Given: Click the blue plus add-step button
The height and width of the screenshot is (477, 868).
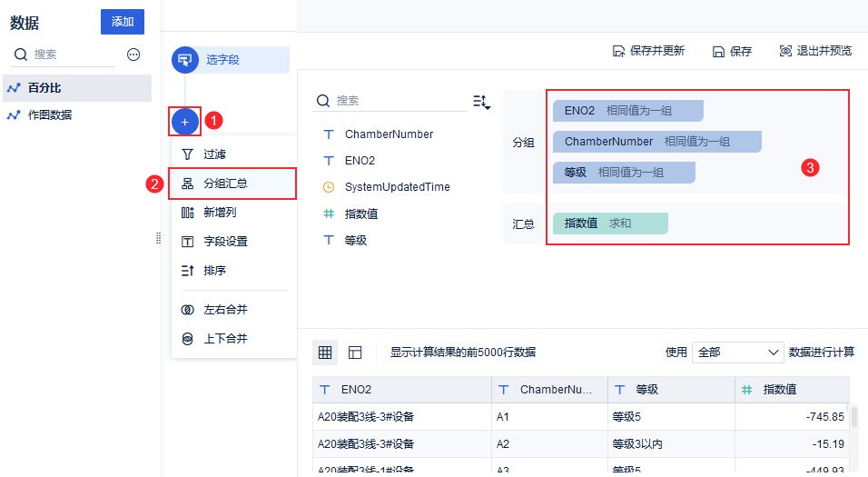Looking at the screenshot, I should [184, 121].
